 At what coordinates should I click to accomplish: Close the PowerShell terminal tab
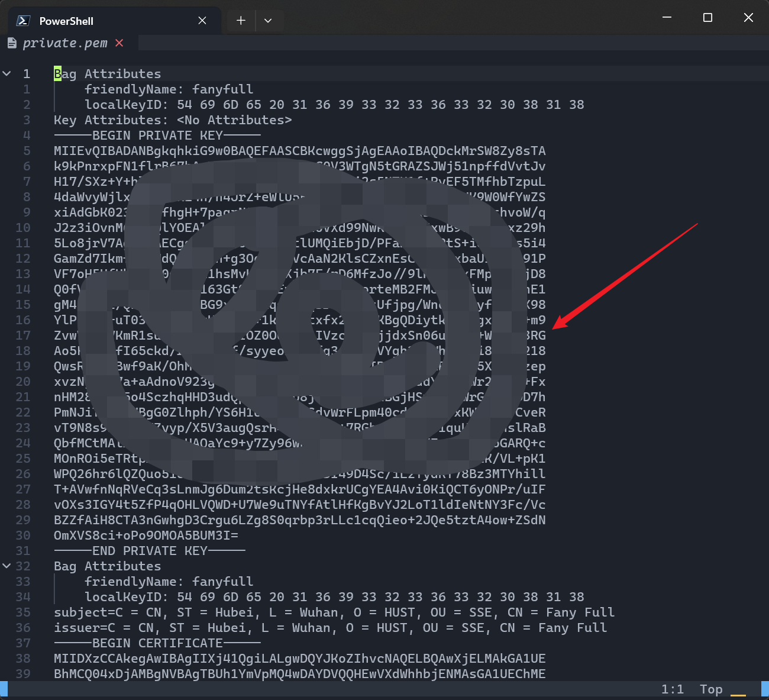click(202, 21)
